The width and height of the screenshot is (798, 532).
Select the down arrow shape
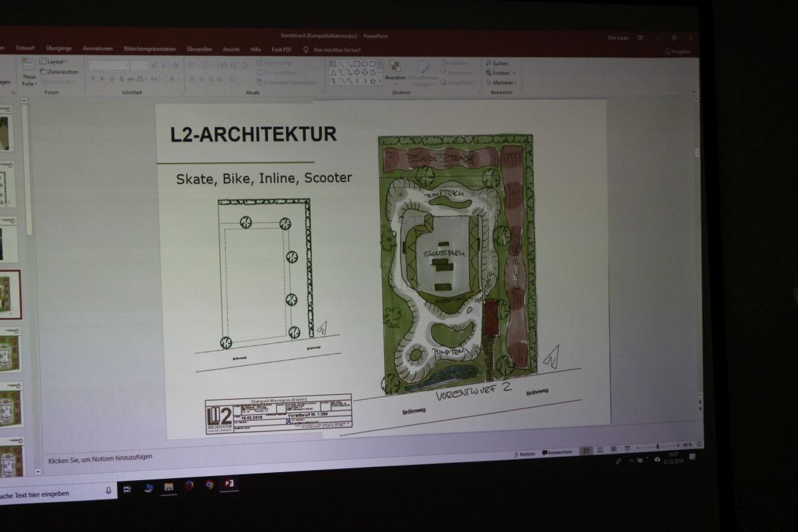point(364,72)
